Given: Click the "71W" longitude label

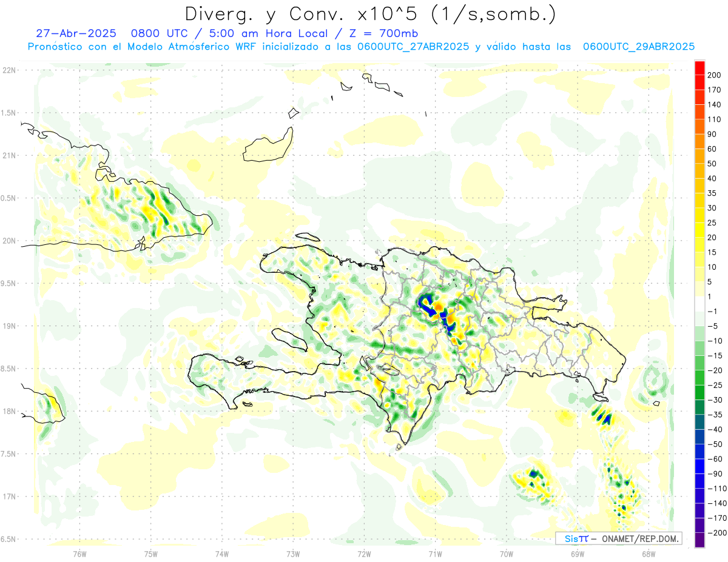Looking at the screenshot, I should 435,554.
